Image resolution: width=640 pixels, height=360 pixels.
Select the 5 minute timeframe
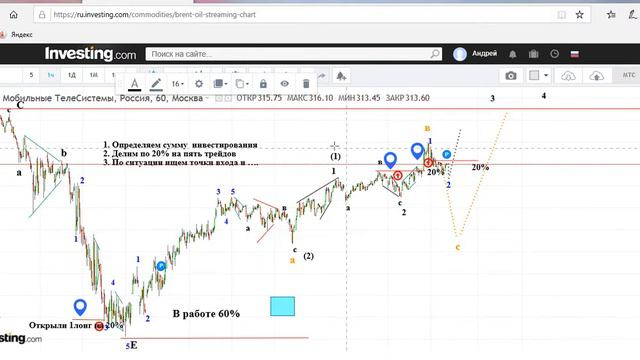[x=31, y=75]
